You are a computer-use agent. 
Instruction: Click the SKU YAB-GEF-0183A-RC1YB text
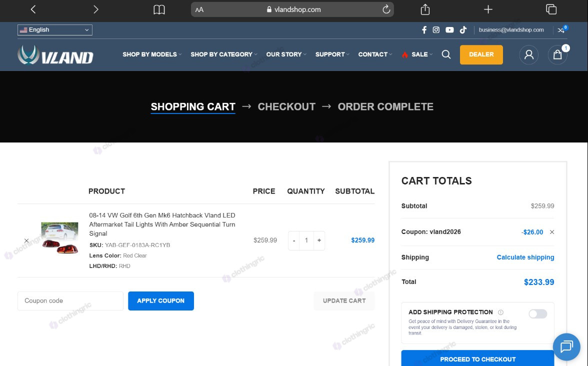tap(130, 245)
